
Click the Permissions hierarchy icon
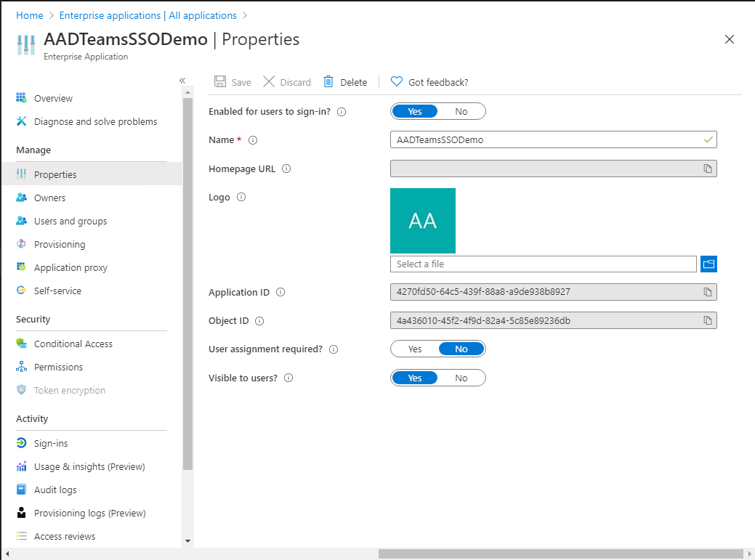[21, 367]
